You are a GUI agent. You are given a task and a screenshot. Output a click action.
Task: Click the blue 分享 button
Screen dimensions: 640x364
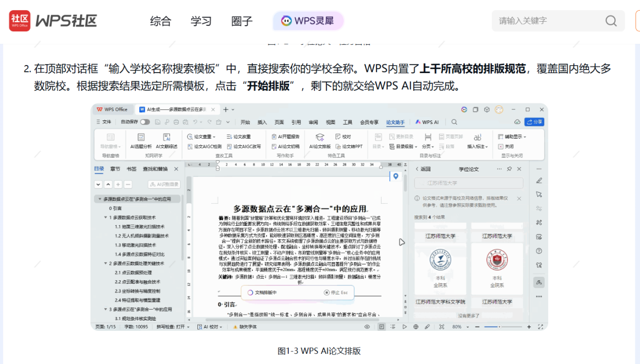pyautogui.click(x=535, y=122)
